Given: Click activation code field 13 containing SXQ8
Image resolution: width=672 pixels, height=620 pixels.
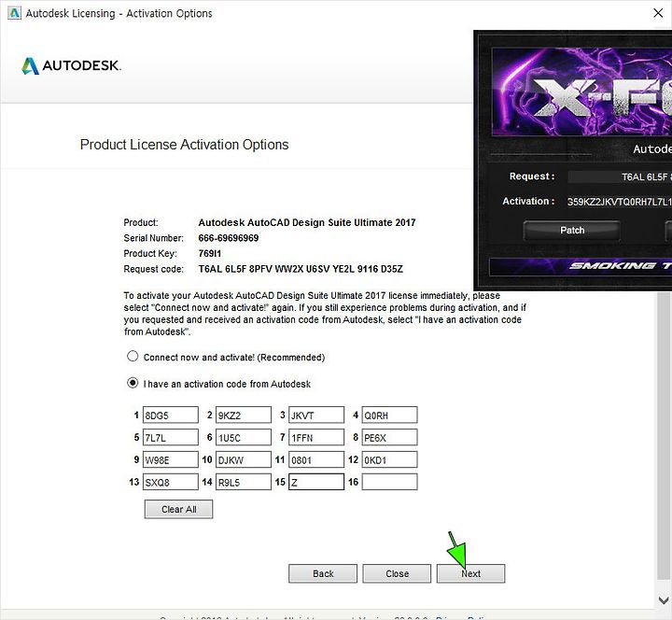Looking at the screenshot, I should (x=171, y=482).
